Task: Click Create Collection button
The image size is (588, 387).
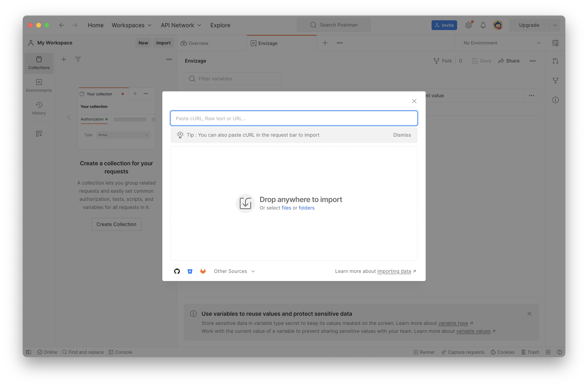Action: [116, 224]
